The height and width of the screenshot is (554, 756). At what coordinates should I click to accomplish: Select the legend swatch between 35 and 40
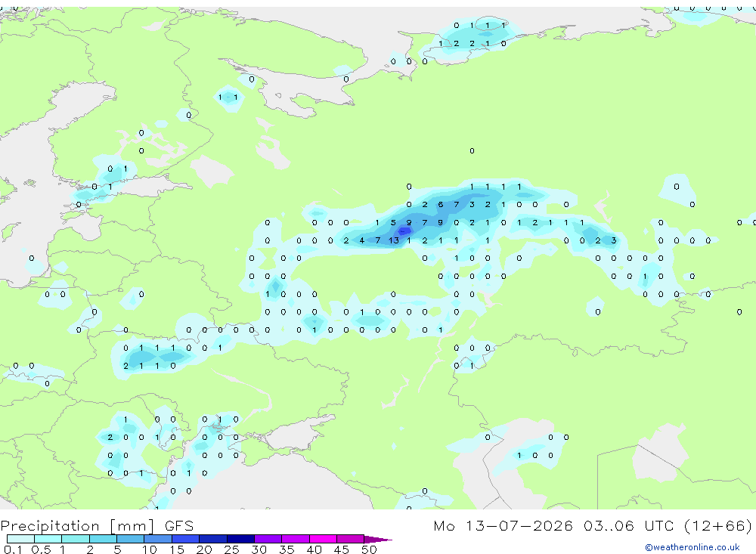pyautogui.click(x=295, y=539)
